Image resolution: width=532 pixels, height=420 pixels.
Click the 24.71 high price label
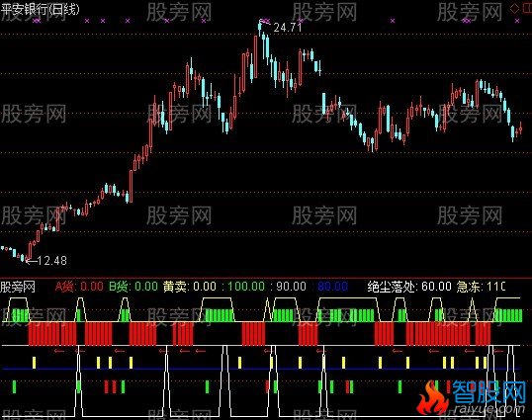tap(288, 28)
